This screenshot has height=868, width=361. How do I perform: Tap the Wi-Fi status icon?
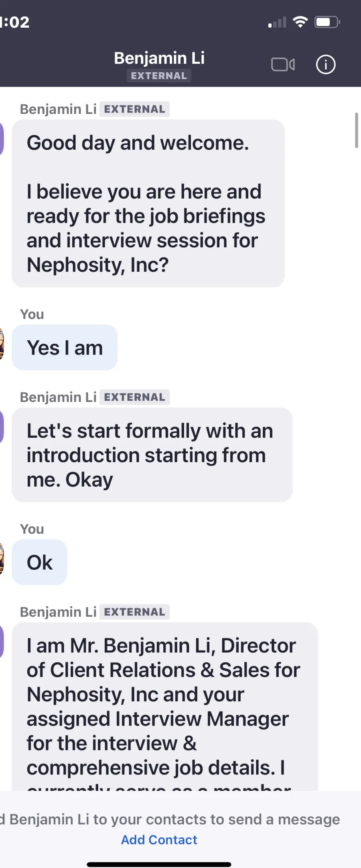[300, 22]
